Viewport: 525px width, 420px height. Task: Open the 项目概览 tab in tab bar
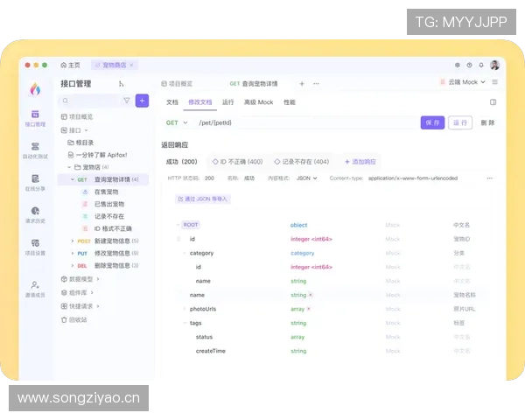coord(177,84)
